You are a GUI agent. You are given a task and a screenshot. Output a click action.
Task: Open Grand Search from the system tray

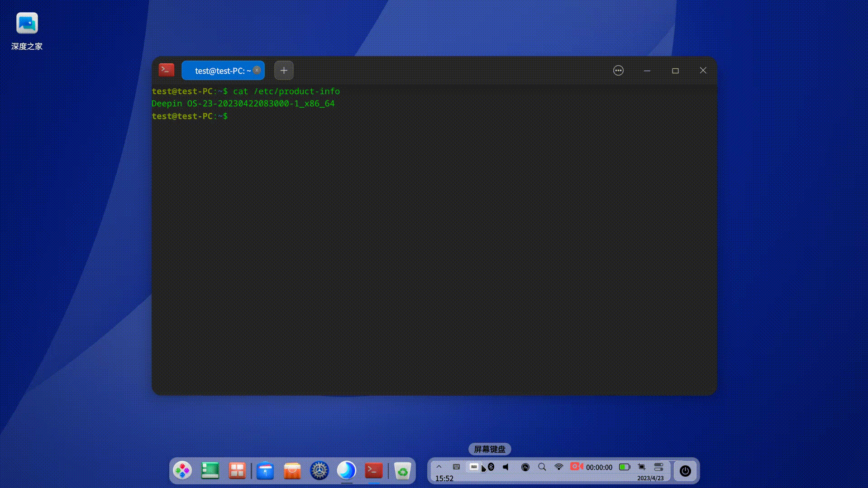point(542,467)
